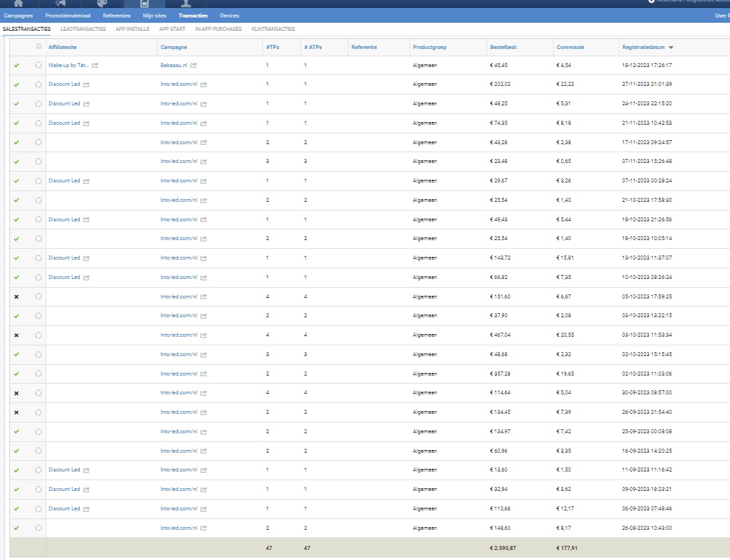The height and width of the screenshot is (560, 730).
Task: Open the Mijn sites menu tab
Action: coord(155,15)
